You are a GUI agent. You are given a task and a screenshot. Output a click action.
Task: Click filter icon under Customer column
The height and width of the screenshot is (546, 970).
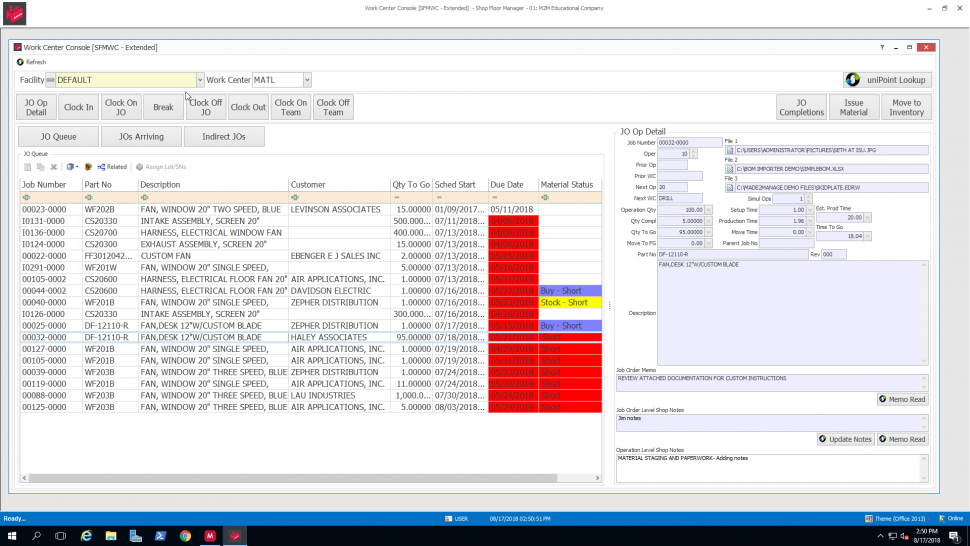[x=295, y=198]
